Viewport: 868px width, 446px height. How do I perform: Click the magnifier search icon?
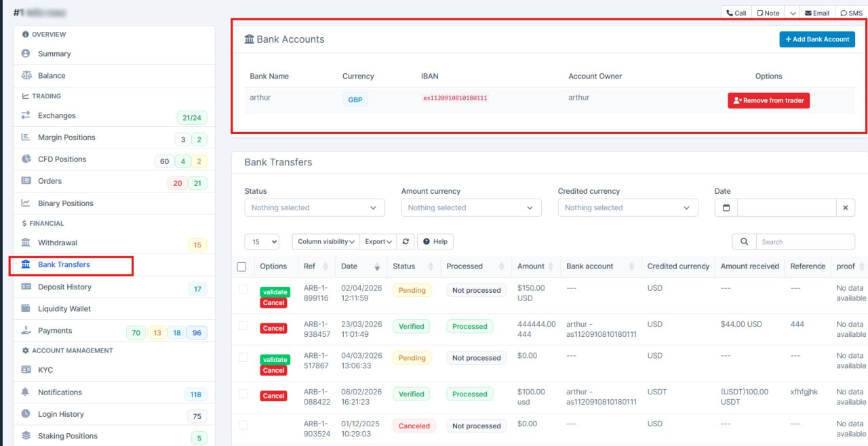(744, 241)
